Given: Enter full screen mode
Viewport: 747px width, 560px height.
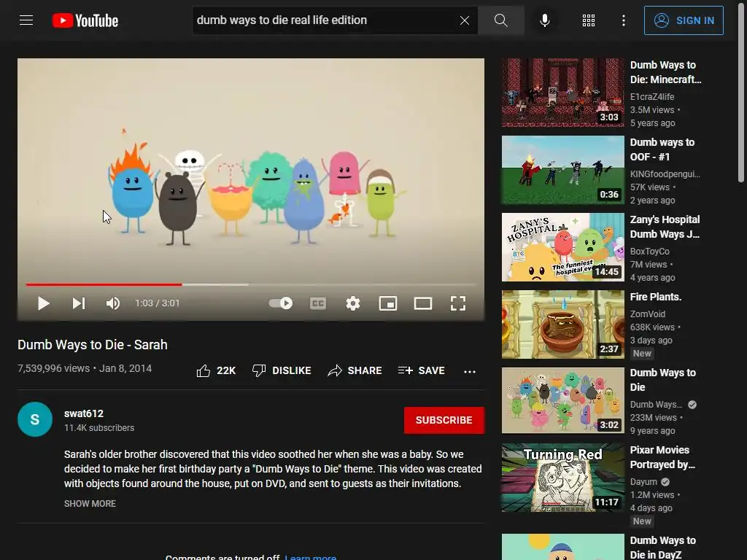Looking at the screenshot, I should point(458,303).
